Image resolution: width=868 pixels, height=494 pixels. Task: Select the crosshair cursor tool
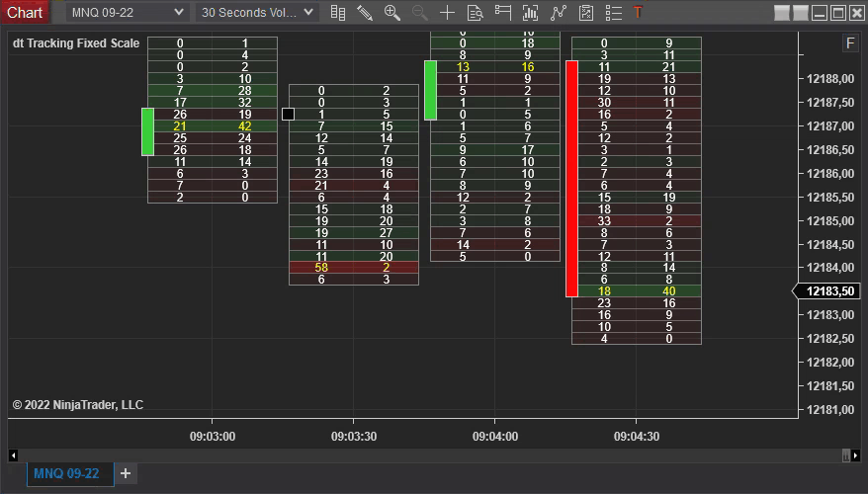tap(447, 12)
